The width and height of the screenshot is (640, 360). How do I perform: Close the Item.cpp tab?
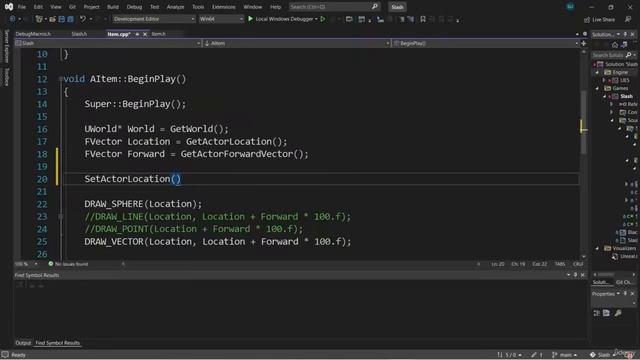click(145, 34)
